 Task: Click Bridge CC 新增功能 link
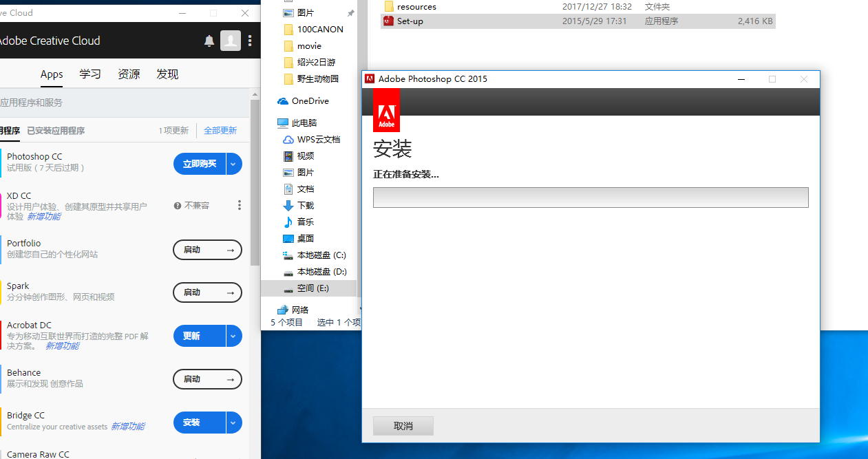click(128, 427)
